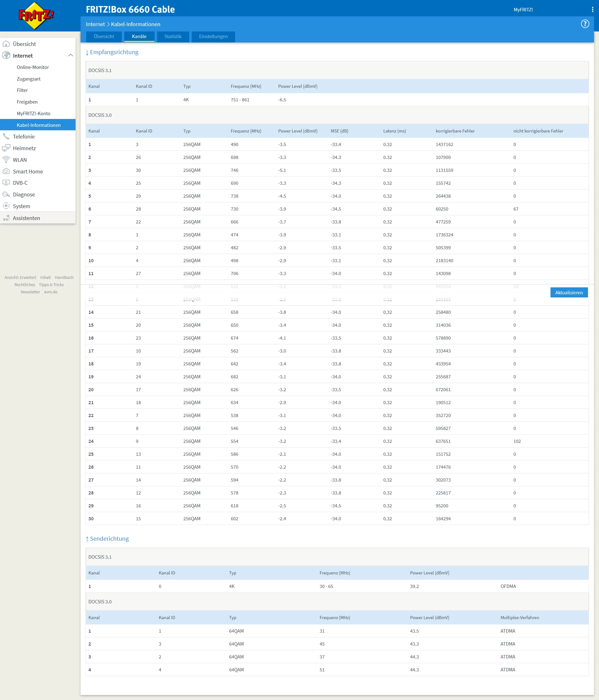
Task: Click the Telefonie phone icon
Action: (x=6, y=137)
